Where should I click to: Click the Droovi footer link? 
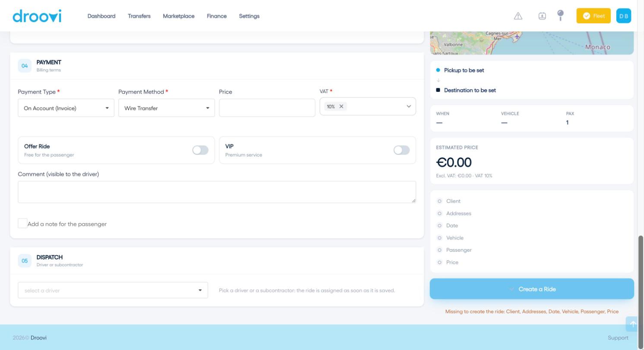click(38, 337)
